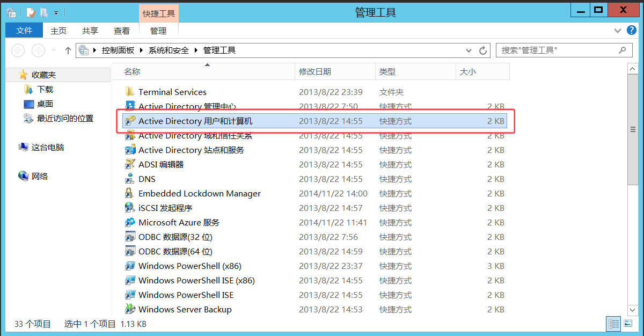The width and height of the screenshot is (644, 336).
Task: Click the address bar location icon
Action: [84, 50]
